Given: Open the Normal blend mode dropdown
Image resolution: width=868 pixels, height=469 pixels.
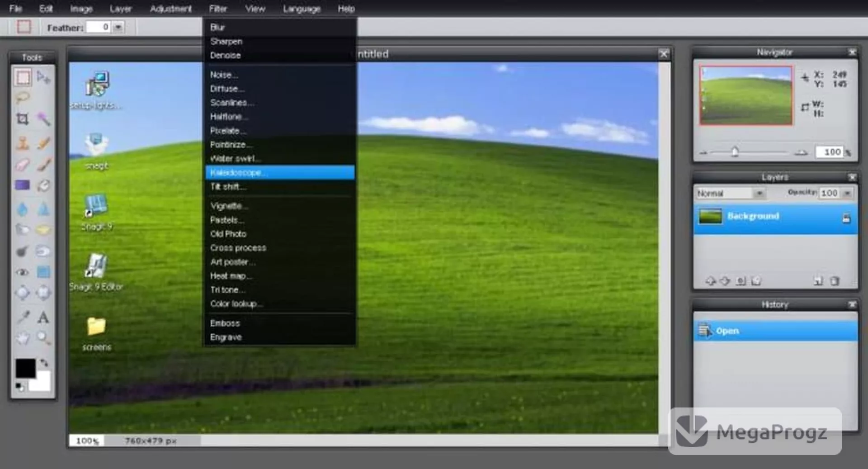Looking at the screenshot, I should 759,193.
